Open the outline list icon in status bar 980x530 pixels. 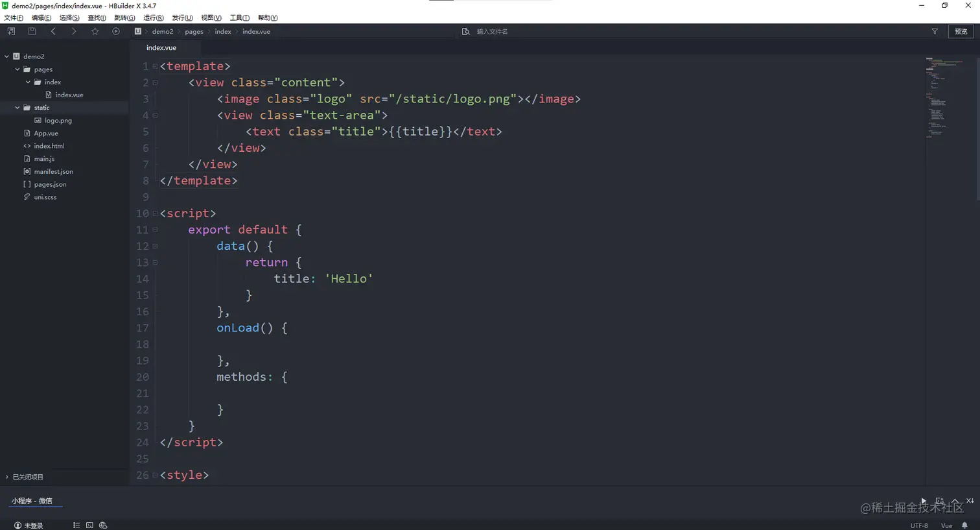76,525
